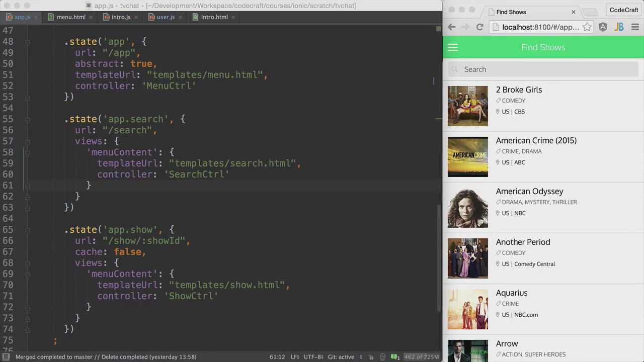644x362 pixels.
Task: Collapse the .state('app.search' block at line 55
Action: pyautogui.click(x=28, y=119)
